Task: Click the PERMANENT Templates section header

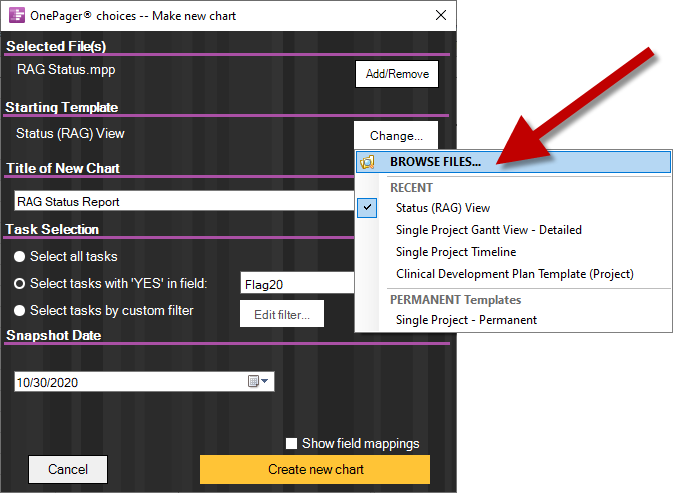Action: pos(455,299)
